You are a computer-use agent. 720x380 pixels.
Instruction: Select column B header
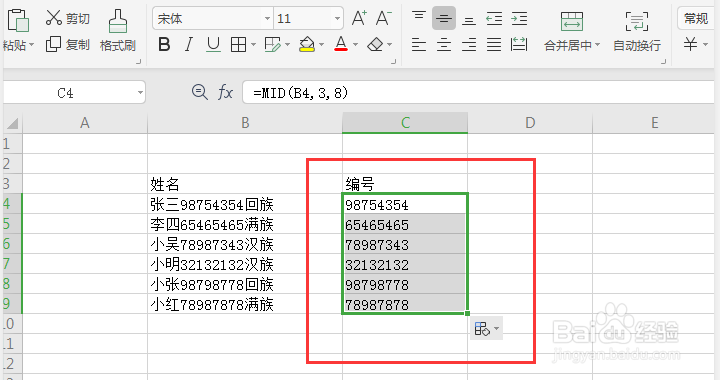(245, 123)
